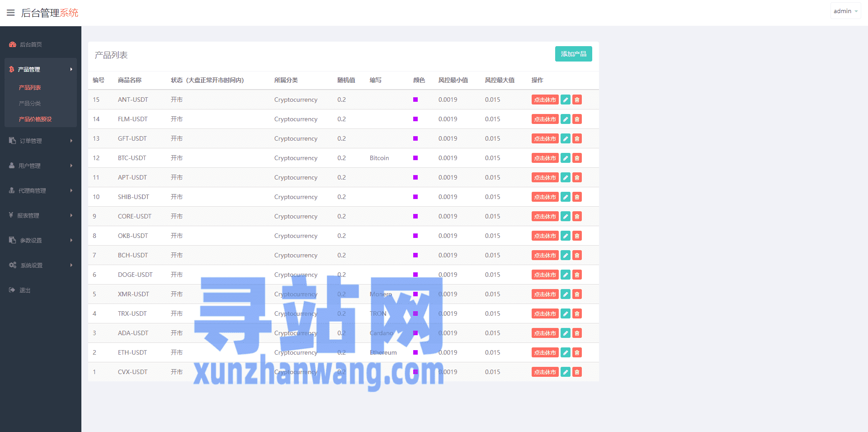Toggle 点击休市 for the APT-USDT row
The image size is (868, 432).
(x=545, y=177)
